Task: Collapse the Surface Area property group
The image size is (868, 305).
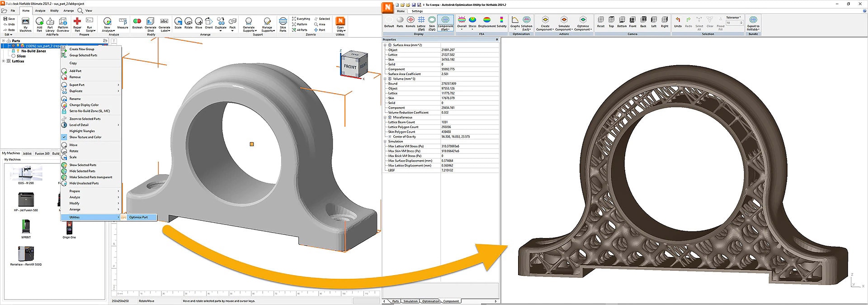Action: click(x=385, y=45)
